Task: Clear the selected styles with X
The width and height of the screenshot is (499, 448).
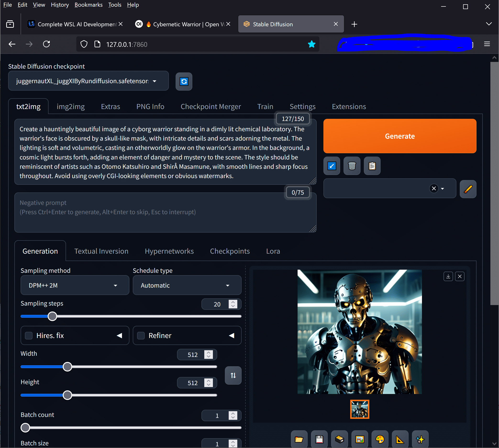Action: 434,189
